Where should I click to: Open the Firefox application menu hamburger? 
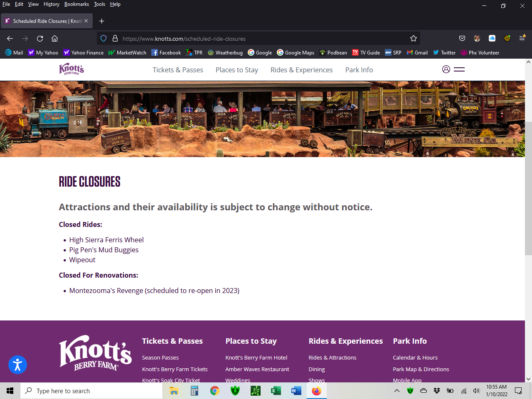tap(522, 38)
